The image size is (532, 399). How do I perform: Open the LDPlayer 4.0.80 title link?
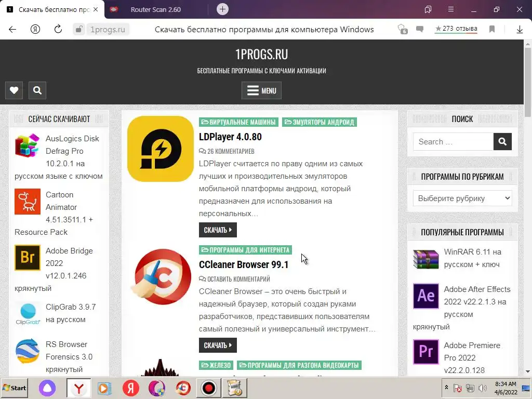[x=230, y=137]
